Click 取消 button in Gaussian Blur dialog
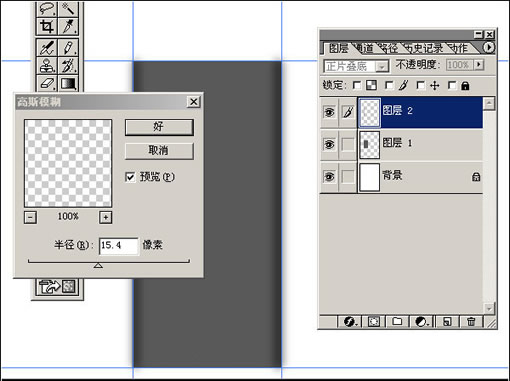 click(159, 151)
